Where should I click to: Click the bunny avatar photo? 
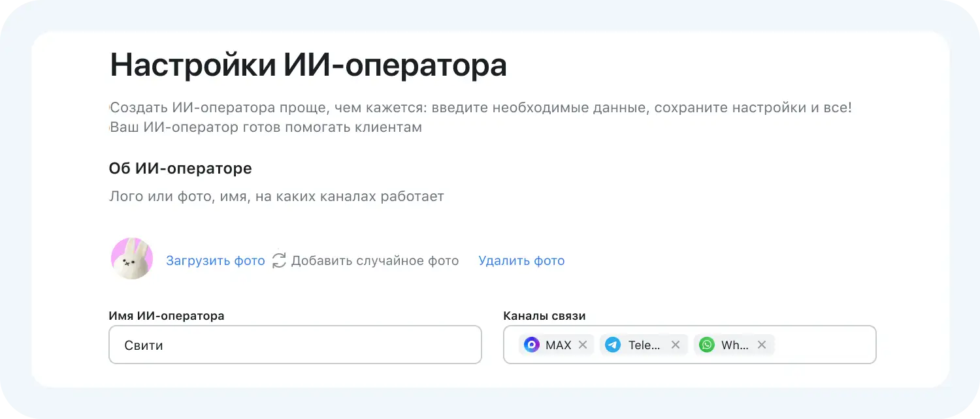pyautogui.click(x=132, y=257)
